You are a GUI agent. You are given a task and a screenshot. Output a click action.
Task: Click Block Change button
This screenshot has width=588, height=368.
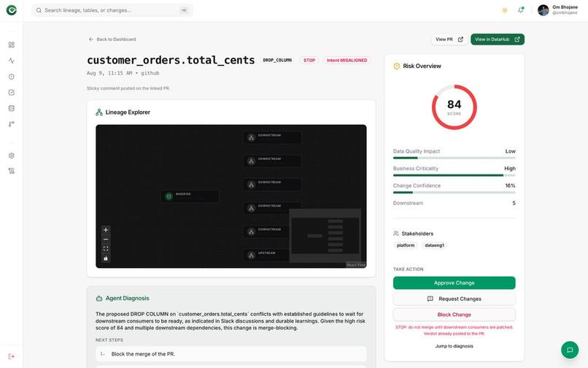454,315
